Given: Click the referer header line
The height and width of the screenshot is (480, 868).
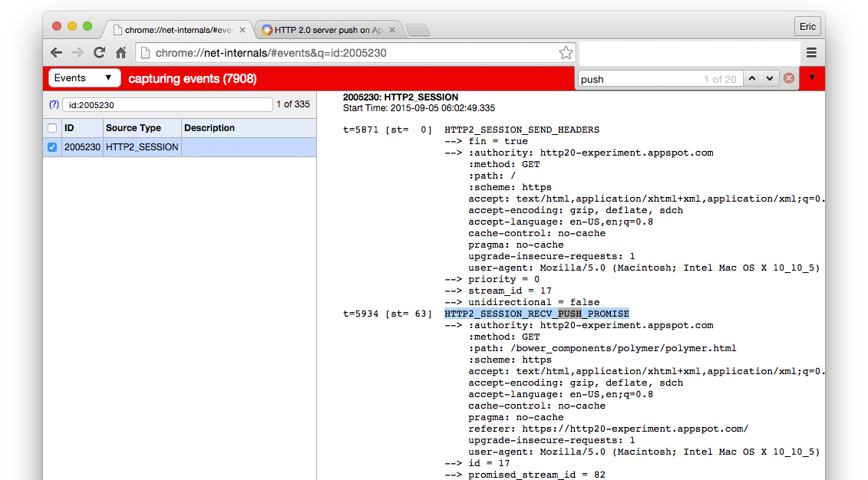Looking at the screenshot, I should [609, 429].
